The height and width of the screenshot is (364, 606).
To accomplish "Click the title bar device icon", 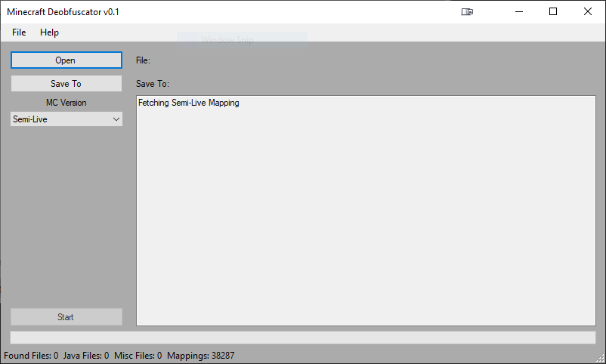I will tap(467, 12).
